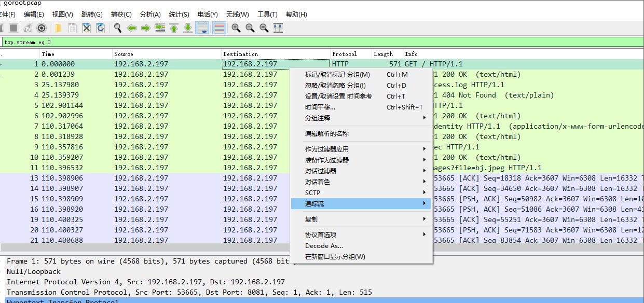Reload the capture file icon
This screenshot has width=644, height=303.
coord(101,28)
